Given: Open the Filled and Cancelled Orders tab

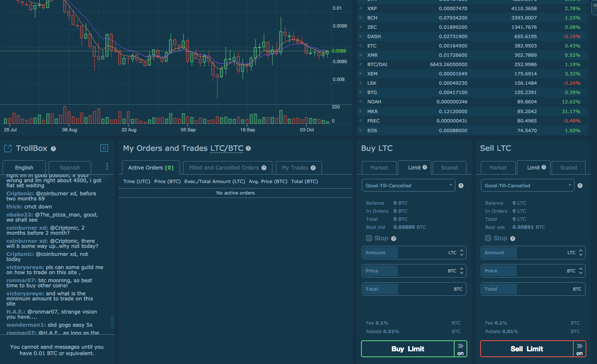Looking at the screenshot, I should pos(228,167).
